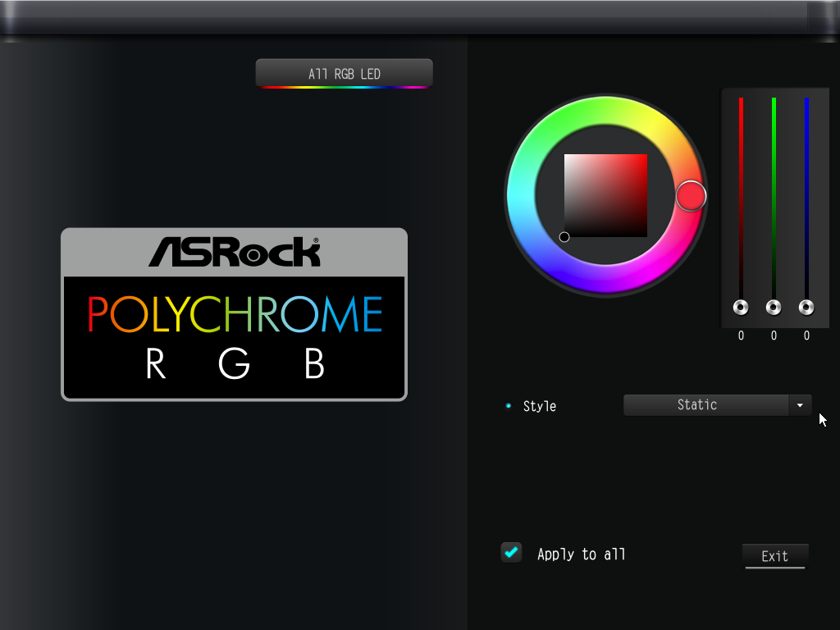
Task: Click the Exit button
Action: pyautogui.click(x=774, y=556)
